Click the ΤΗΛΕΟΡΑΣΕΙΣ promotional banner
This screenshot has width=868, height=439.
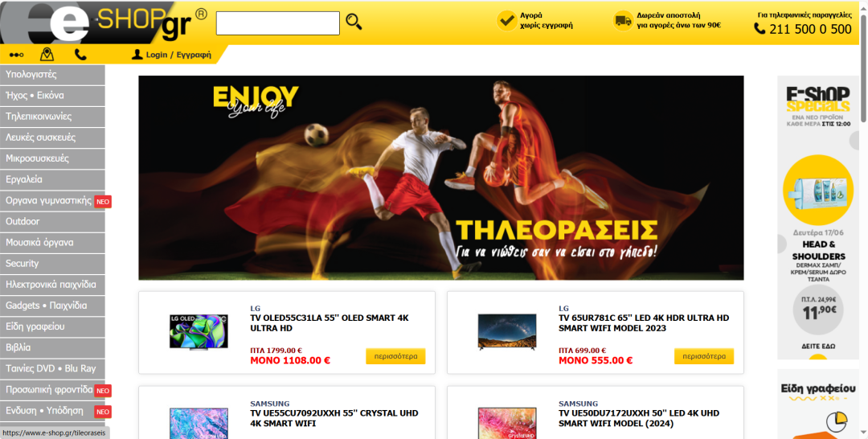pyautogui.click(x=441, y=178)
